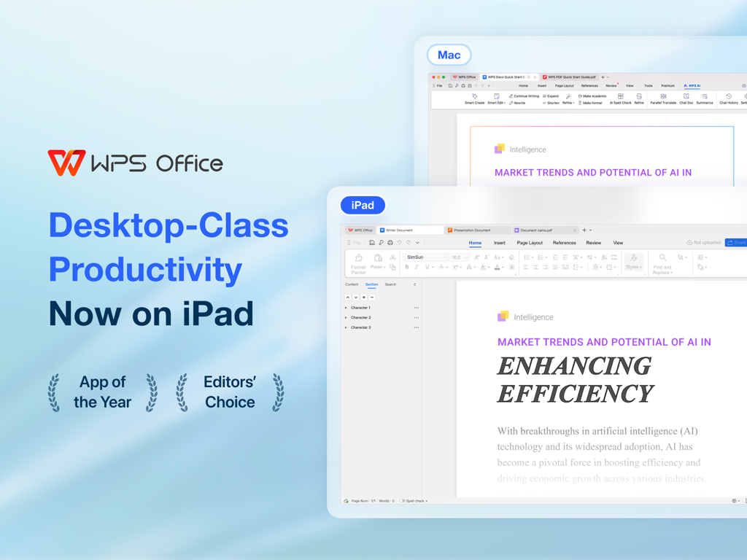Click the bulleted list icon
The image size is (747, 560).
click(526, 257)
